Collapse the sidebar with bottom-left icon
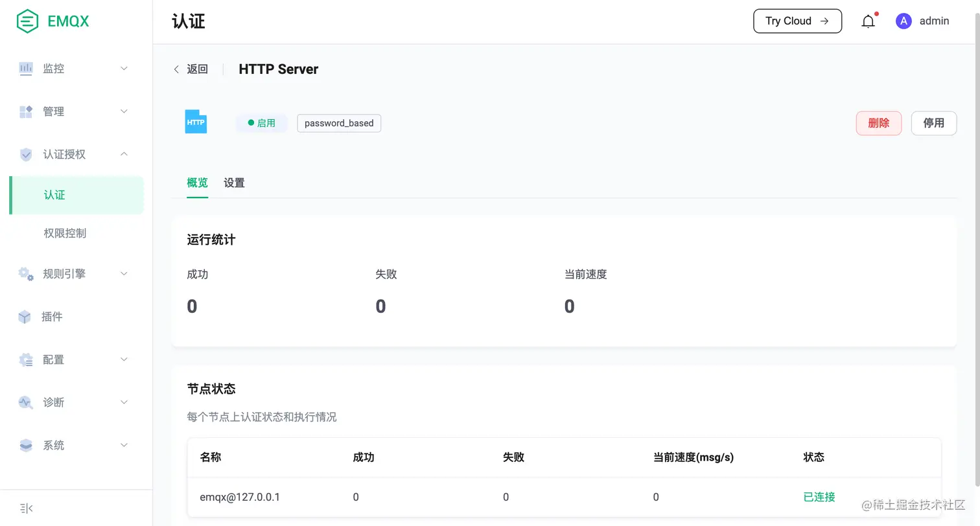The height and width of the screenshot is (526, 980). (x=26, y=508)
